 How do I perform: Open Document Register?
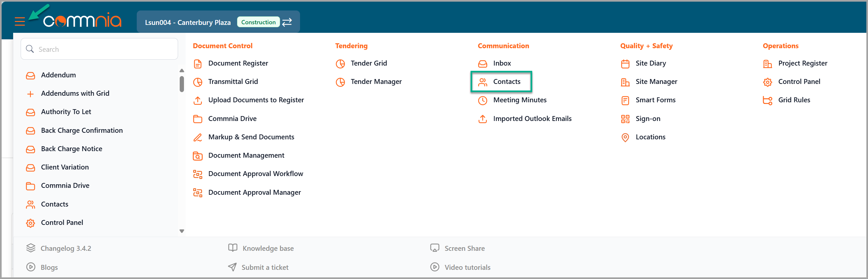[x=238, y=63]
